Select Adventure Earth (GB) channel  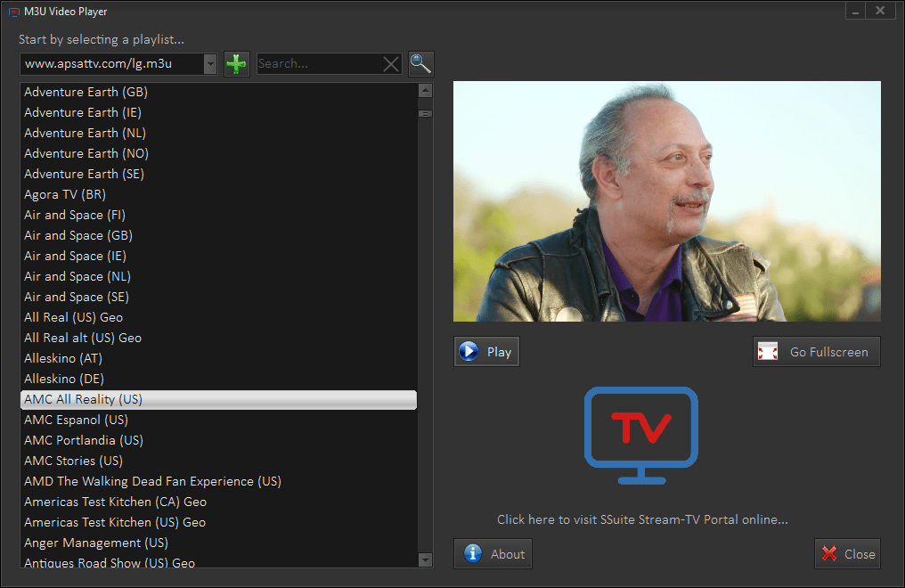(86, 92)
